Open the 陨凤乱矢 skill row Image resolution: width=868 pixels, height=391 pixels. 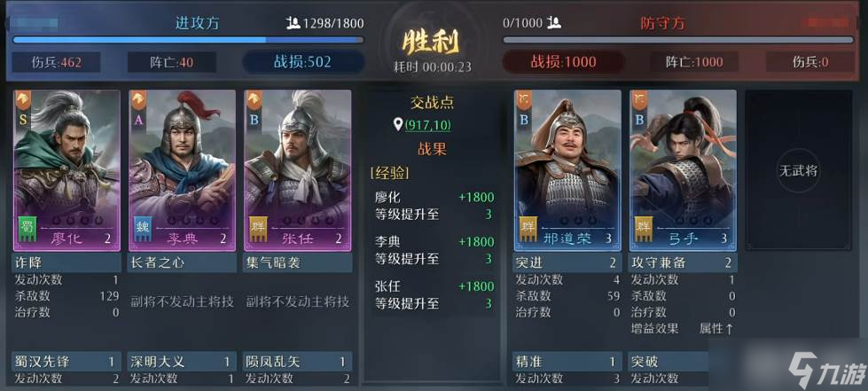(x=297, y=362)
